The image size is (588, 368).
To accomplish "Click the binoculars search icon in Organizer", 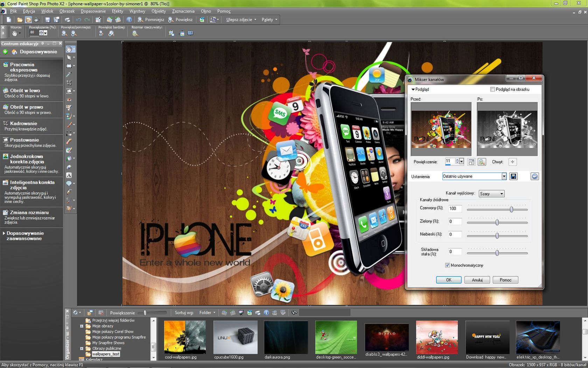I will pyautogui.click(x=294, y=313).
